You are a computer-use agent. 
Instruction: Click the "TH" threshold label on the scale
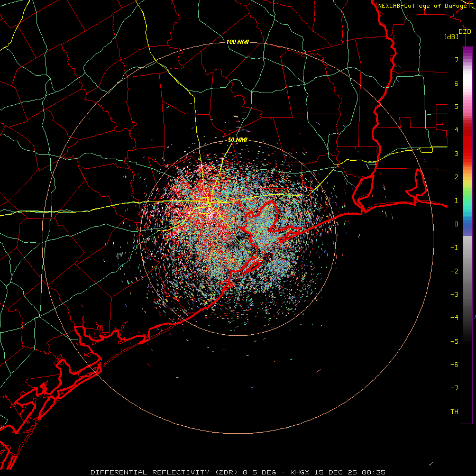pos(454,412)
